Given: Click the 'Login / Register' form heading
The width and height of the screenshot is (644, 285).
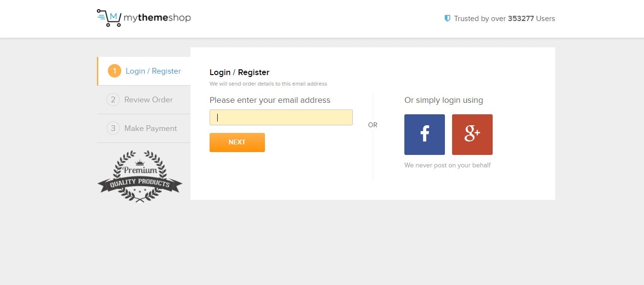Looking at the screenshot, I should pos(239,72).
